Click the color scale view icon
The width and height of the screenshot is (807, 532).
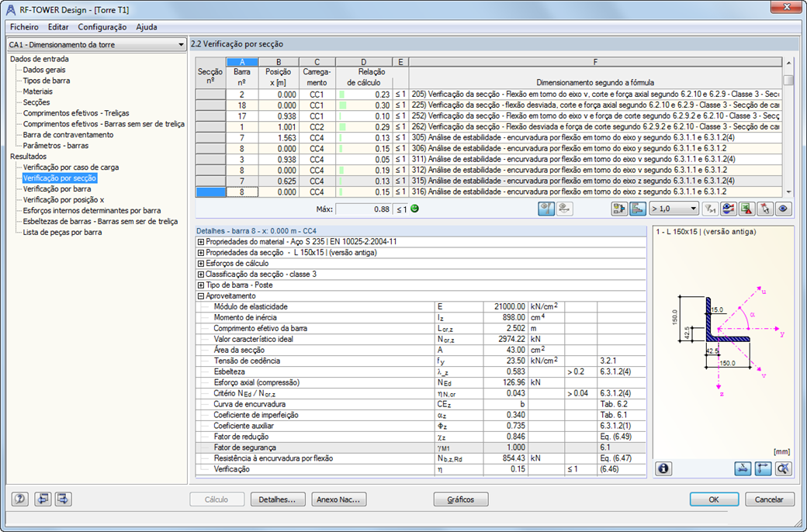(729, 209)
